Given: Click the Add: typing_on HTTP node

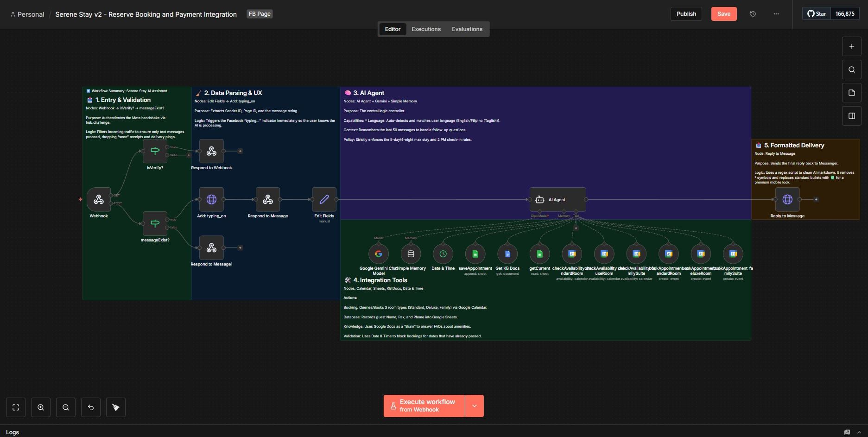Looking at the screenshot, I should (211, 200).
